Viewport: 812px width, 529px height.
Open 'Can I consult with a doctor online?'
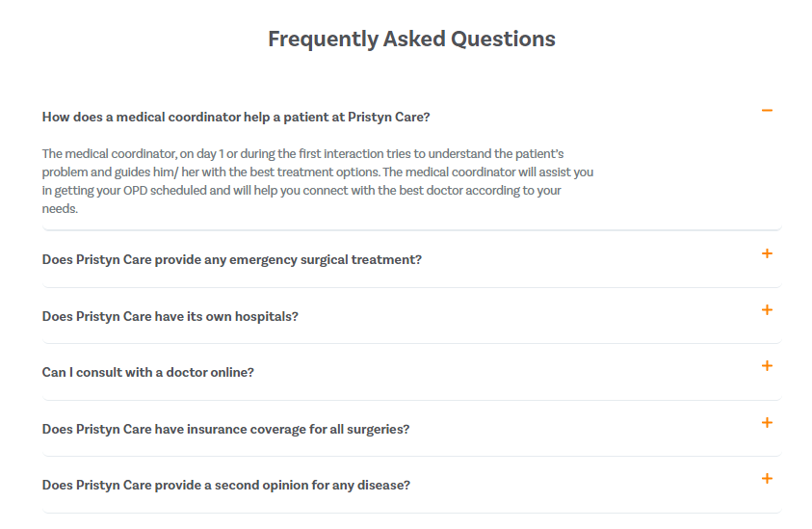pyautogui.click(x=147, y=373)
